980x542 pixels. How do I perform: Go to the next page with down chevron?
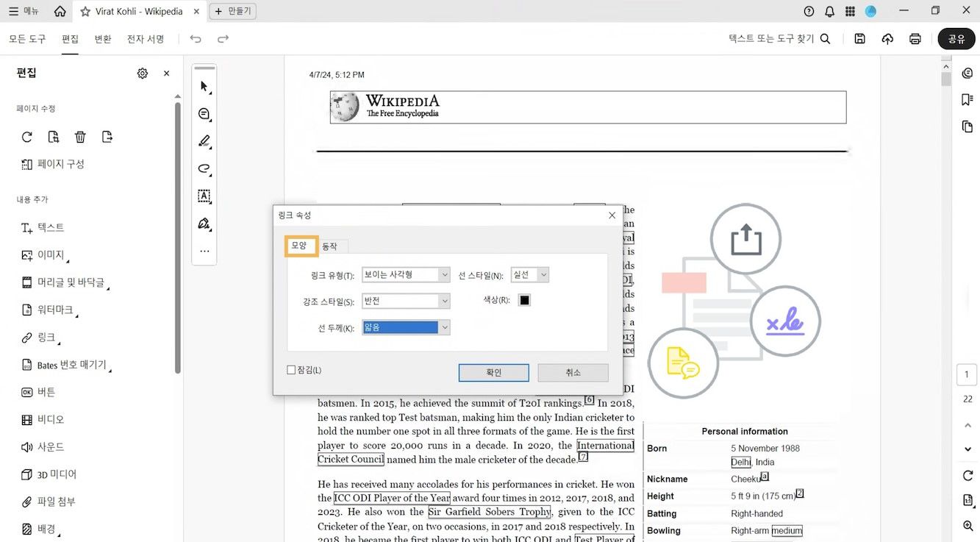(968, 449)
